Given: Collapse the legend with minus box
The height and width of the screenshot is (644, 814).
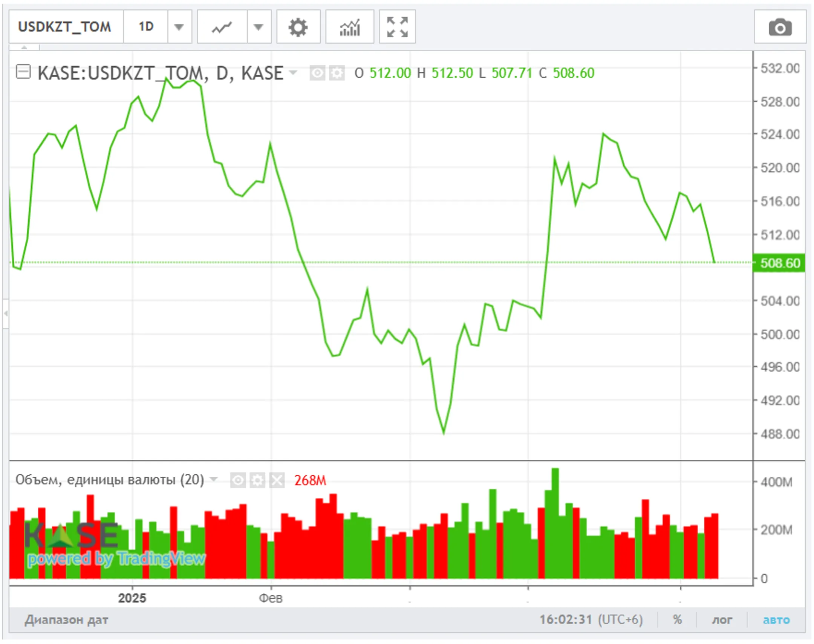Looking at the screenshot, I should pyautogui.click(x=23, y=72).
